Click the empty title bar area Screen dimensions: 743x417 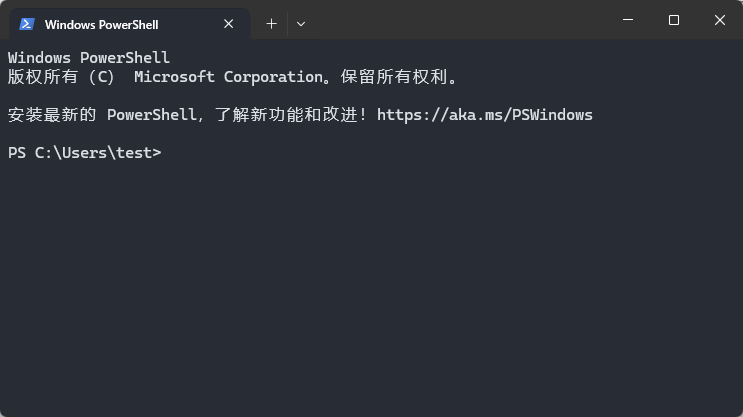460,22
